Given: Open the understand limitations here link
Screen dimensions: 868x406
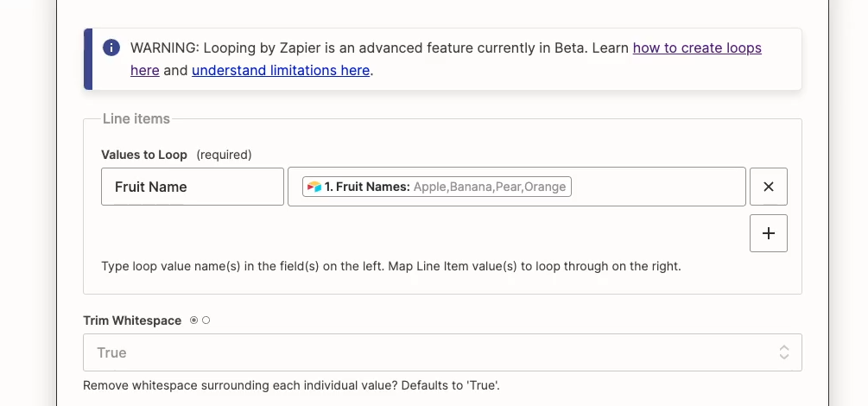Looking at the screenshot, I should pos(281,70).
